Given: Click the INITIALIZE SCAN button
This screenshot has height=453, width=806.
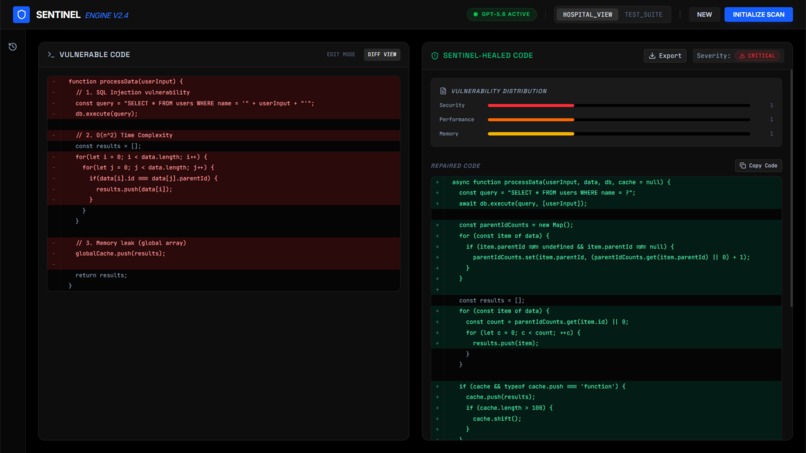Looking at the screenshot, I should (x=758, y=14).
